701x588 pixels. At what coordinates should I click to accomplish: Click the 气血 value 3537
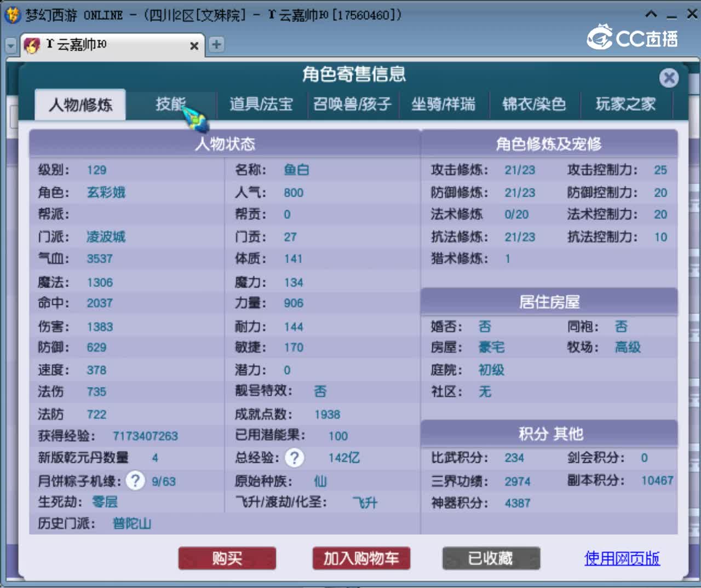pos(100,259)
